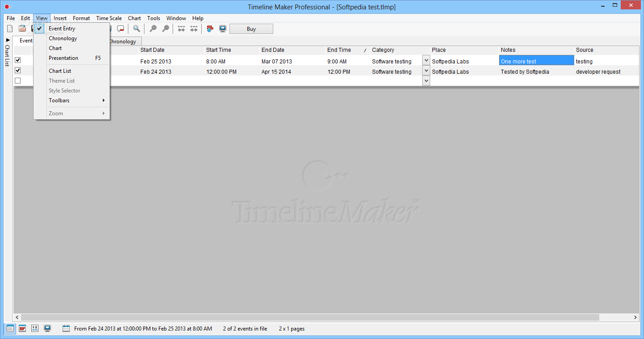Choose Chart List in View menu
The height and width of the screenshot is (339, 644).
coord(72,71)
